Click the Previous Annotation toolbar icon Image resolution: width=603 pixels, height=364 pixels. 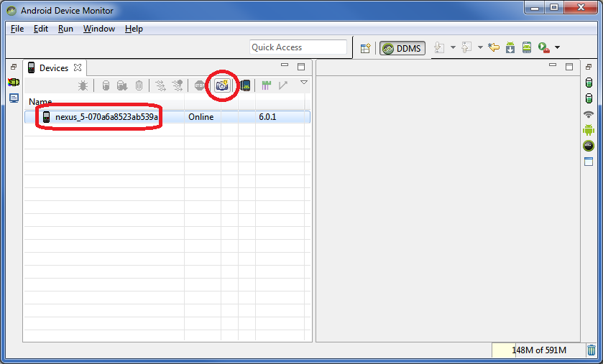point(466,47)
